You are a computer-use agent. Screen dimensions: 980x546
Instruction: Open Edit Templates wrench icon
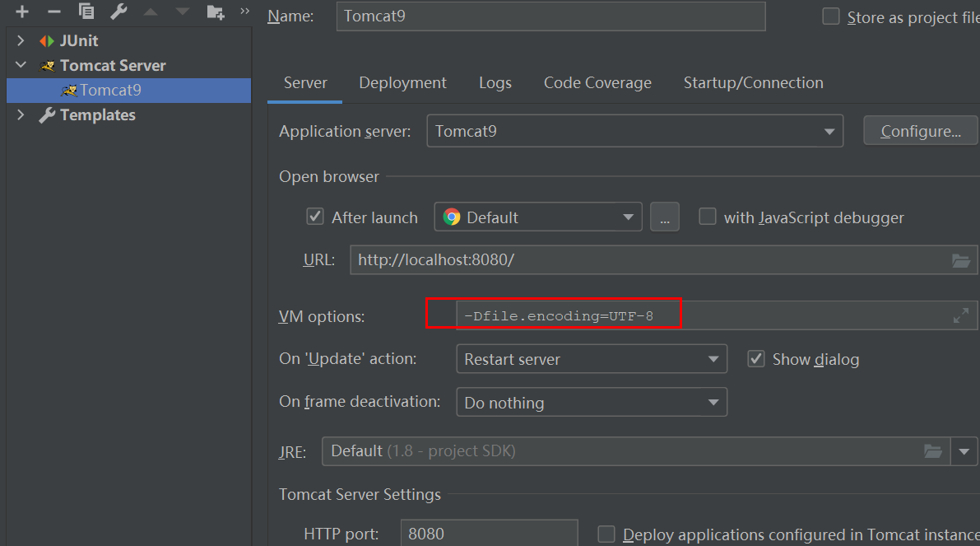(x=118, y=12)
